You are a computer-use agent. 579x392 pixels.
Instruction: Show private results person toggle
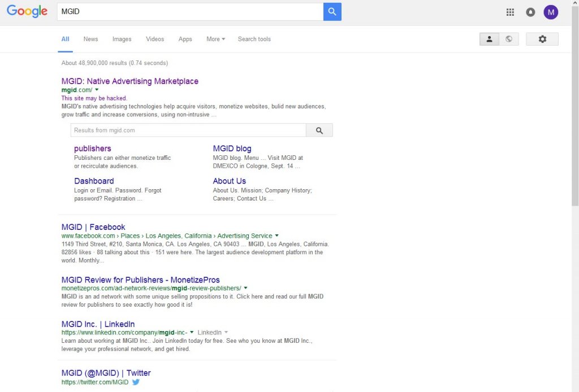click(489, 39)
